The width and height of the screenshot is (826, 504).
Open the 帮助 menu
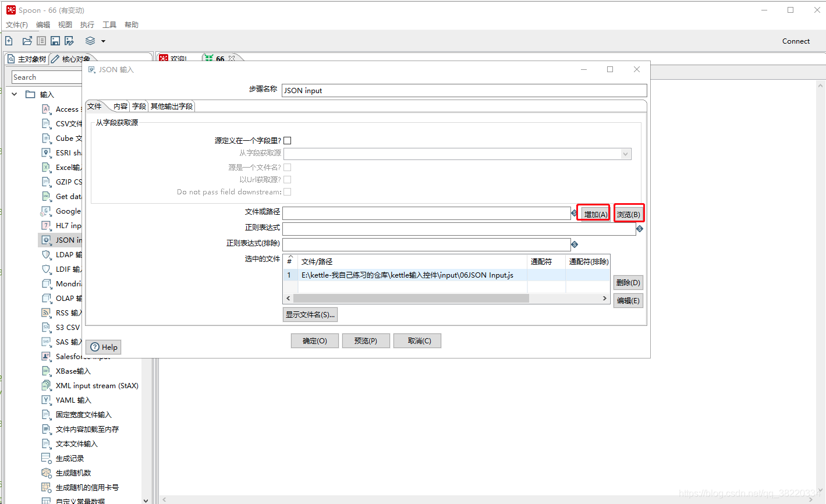[132, 24]
